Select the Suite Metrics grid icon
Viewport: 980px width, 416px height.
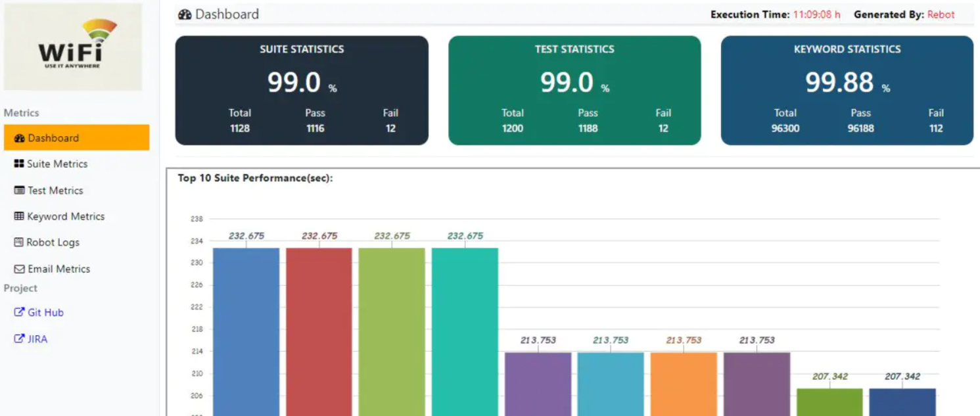pyautogui.click(x=20, y=164)
